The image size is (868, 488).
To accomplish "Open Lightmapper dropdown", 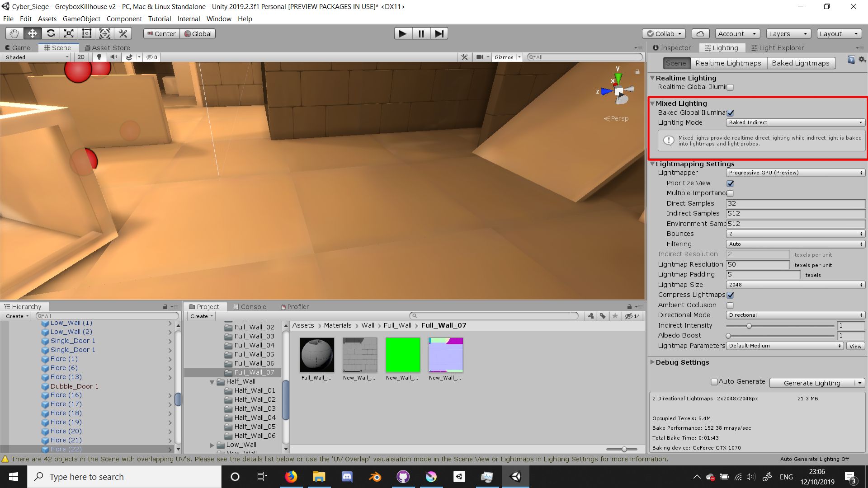I will [795, 173].
